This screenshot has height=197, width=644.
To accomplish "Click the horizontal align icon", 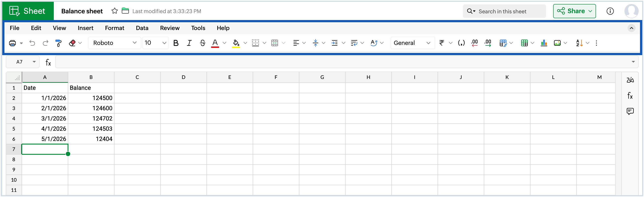I will tap(296, 43).
